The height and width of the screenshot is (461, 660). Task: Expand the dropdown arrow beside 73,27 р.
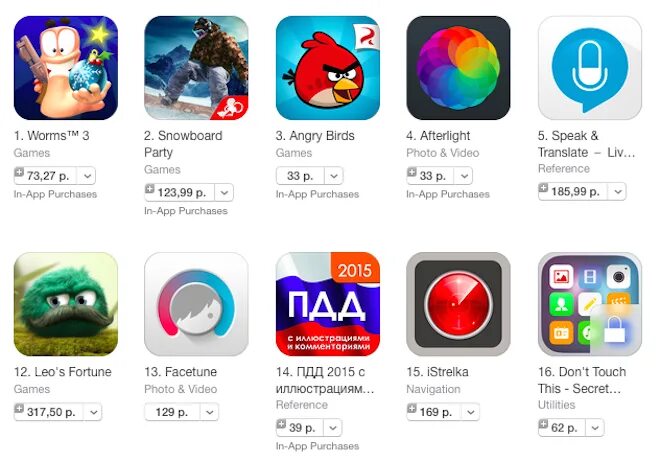point(87,176)
